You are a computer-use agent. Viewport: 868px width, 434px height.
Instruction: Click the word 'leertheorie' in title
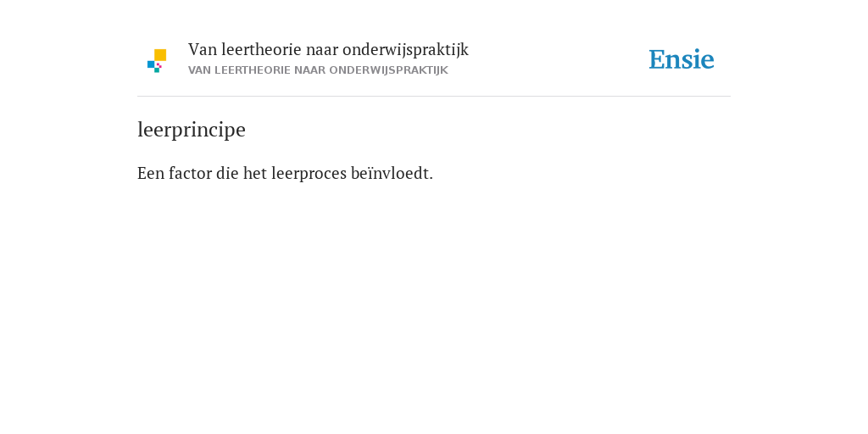[x=262, y=50]
